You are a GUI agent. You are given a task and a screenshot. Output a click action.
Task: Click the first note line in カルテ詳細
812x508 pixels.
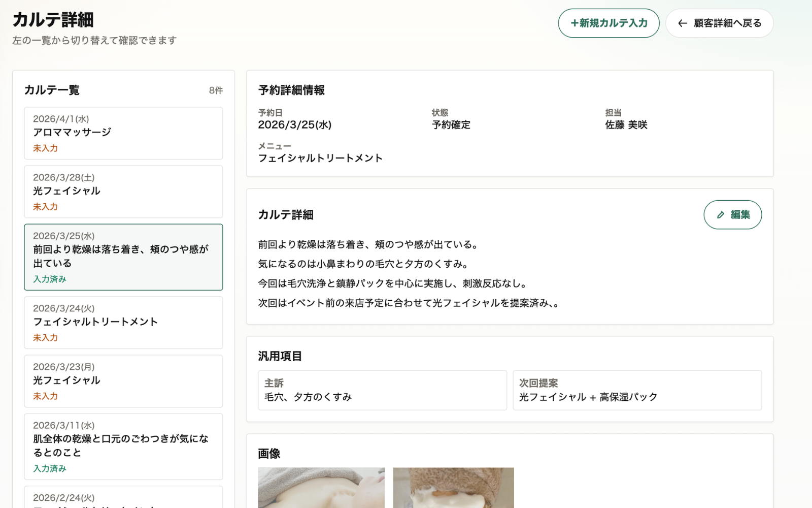(369, 245)
